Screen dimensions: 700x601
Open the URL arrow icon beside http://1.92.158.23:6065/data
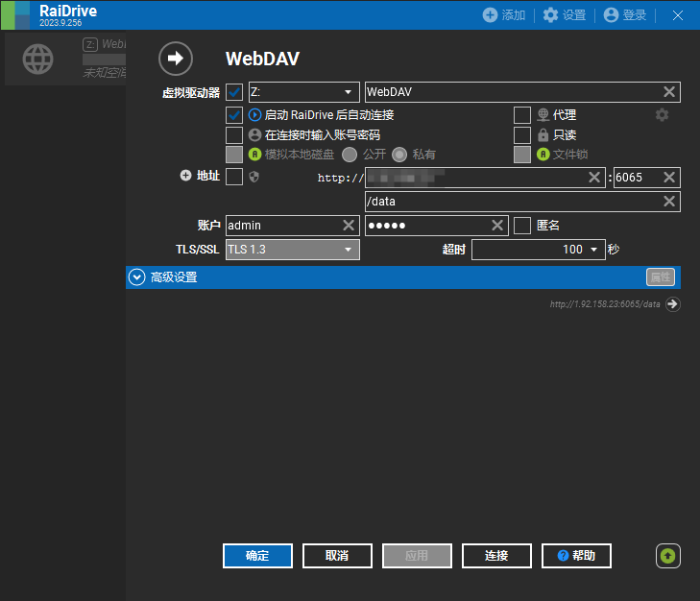click(x=673, y=304)
